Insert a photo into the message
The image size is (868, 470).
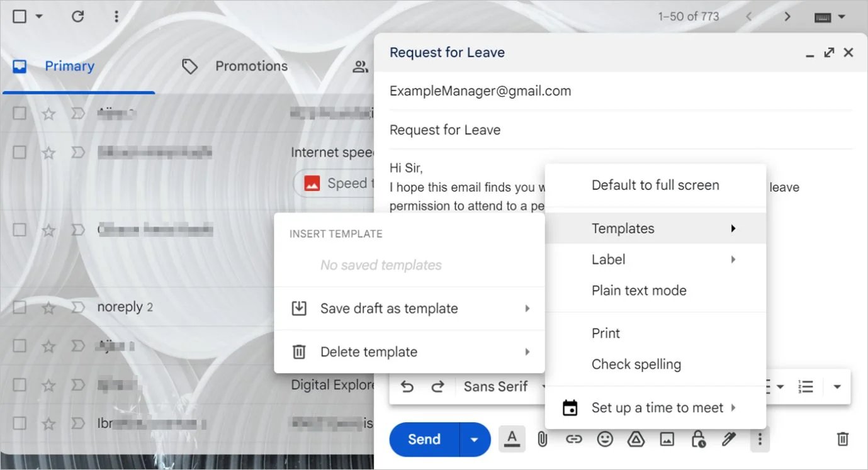[667, 439]
